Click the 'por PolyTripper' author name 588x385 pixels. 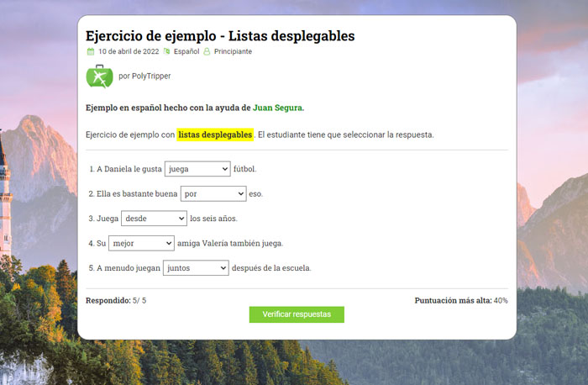tap(144, 76)
